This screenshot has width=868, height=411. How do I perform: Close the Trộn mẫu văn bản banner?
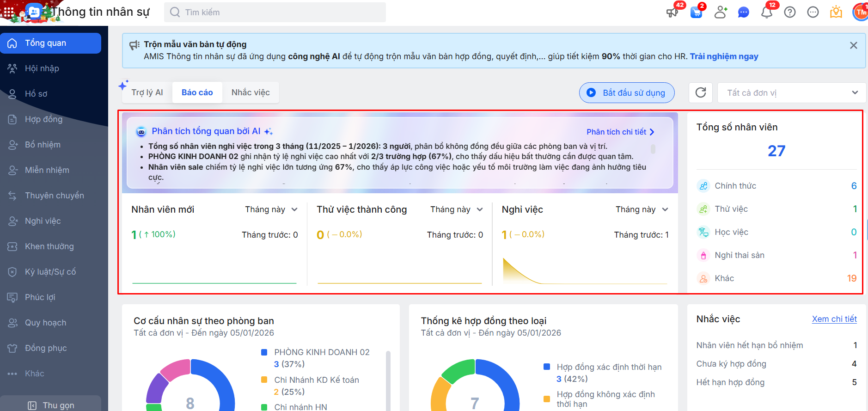click(854, 45)
